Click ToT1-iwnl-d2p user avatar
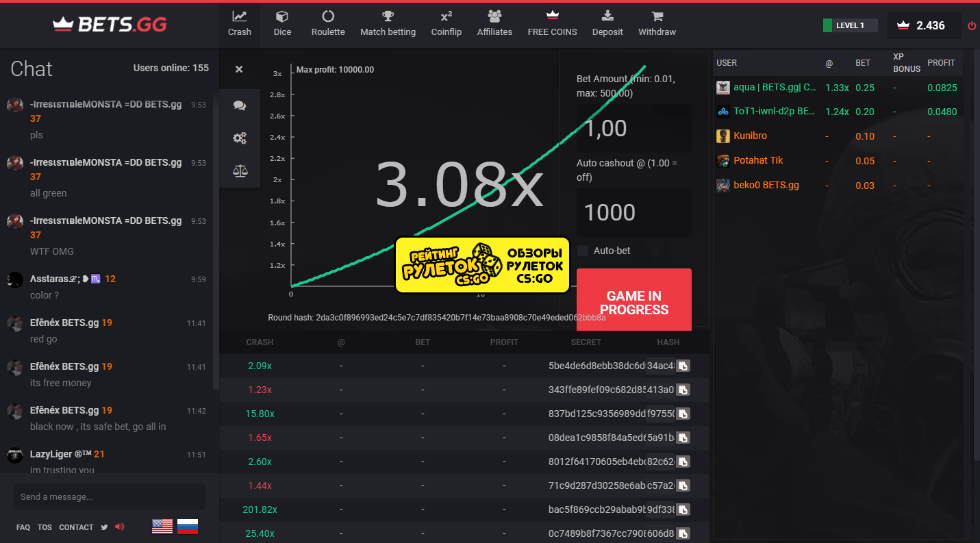This screenshot has width=980, height=543. (723, 112)
